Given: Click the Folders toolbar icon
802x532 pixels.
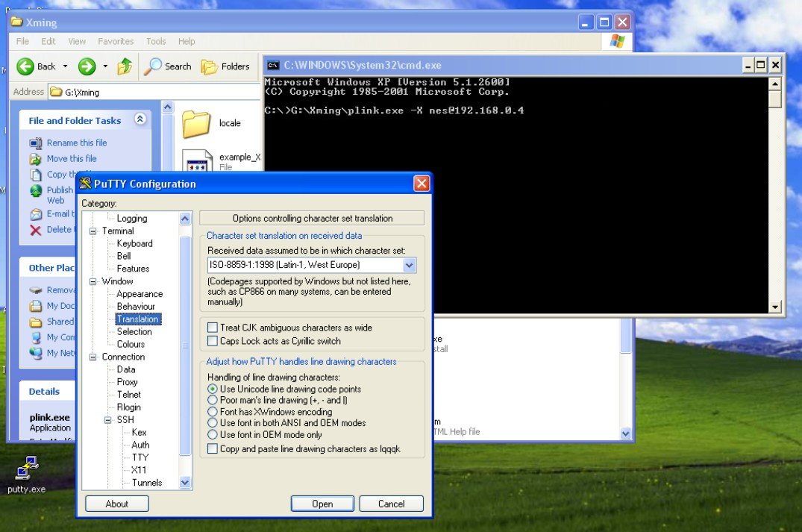Looking at the screenshot, I should coord(209,66).
